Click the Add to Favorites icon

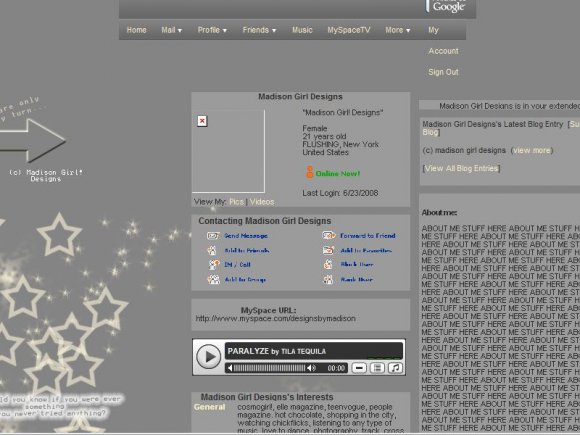[x=328, y=250]
